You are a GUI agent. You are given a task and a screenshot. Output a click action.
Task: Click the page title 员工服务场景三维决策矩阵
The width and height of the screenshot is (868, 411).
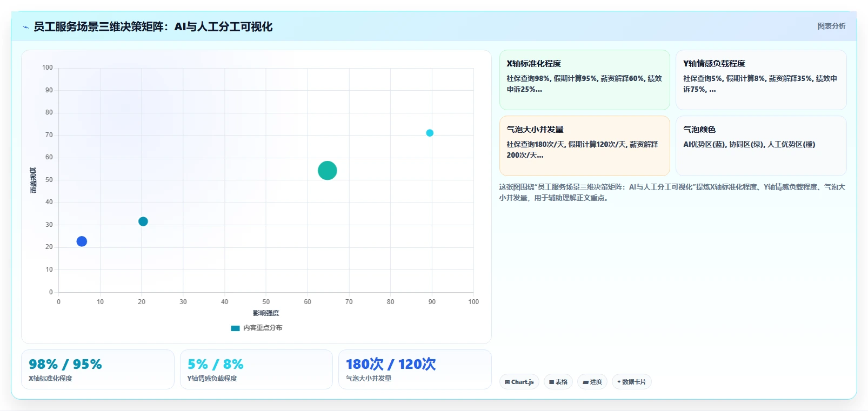coord(153,27)
